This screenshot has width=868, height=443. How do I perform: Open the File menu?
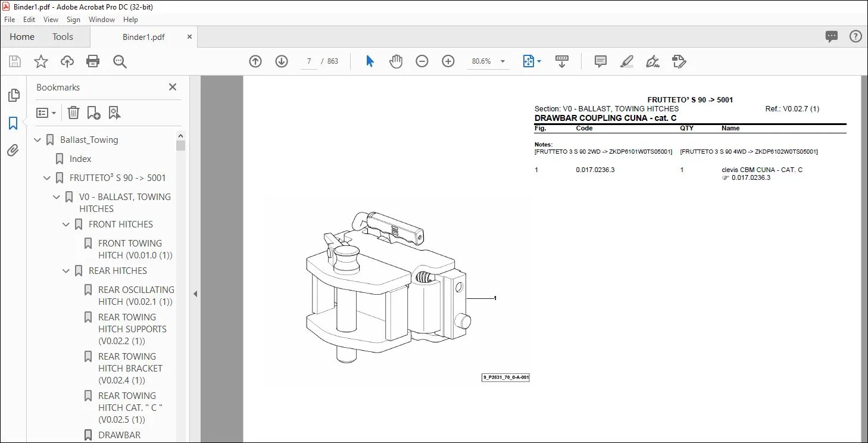click(10, 20)
